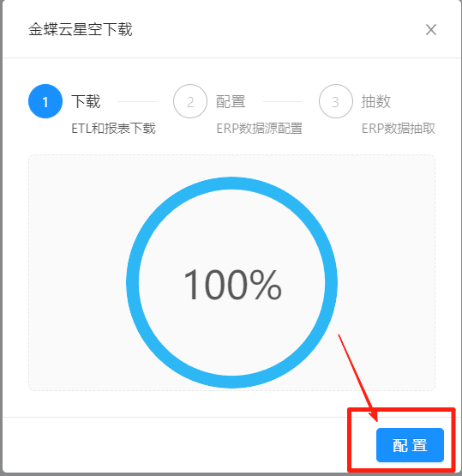This screenshot has height=476, width=462.
Task: Click the ETL和报表下载 description text
Action: tap(113, 129)
